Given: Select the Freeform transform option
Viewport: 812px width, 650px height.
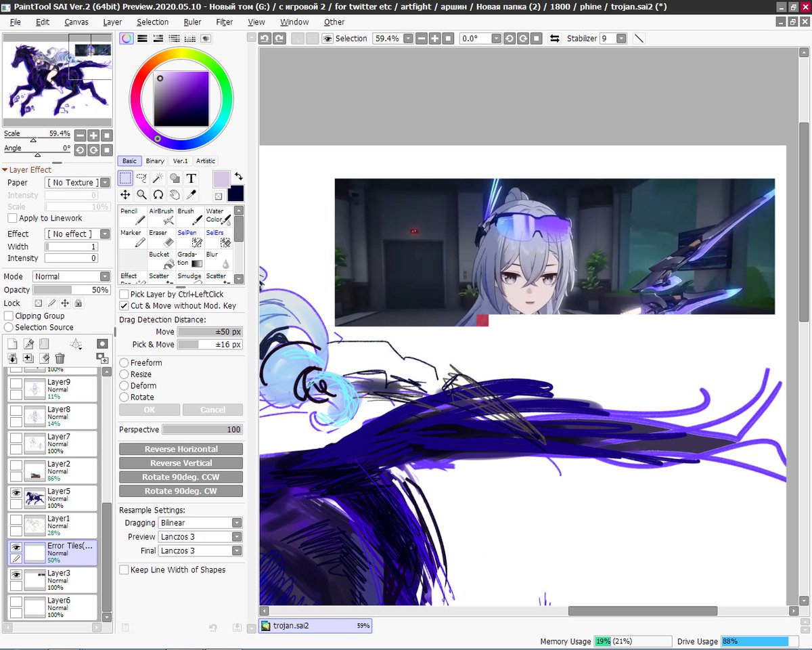Looking at the screenshot, I should tap(124, 363).
